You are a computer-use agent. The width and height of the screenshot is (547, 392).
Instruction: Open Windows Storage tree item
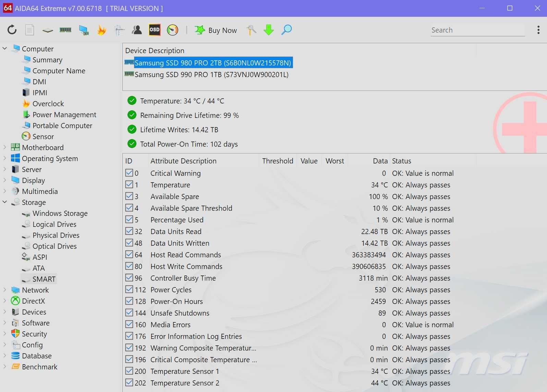60,213
